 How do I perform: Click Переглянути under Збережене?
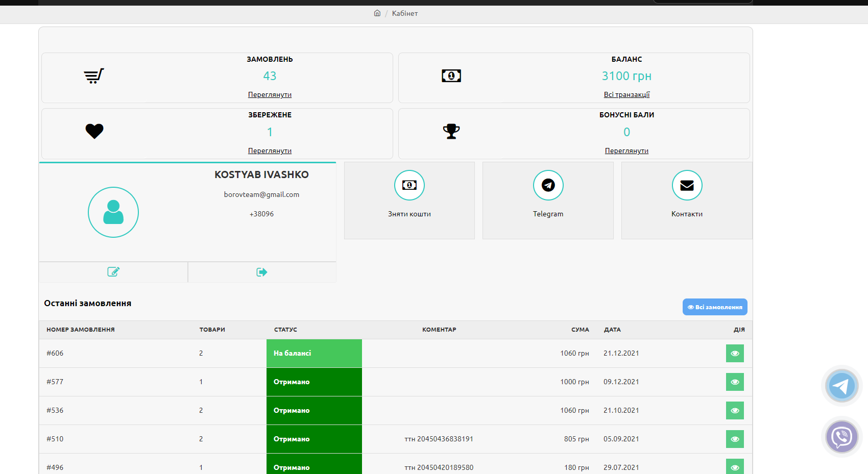270,151
